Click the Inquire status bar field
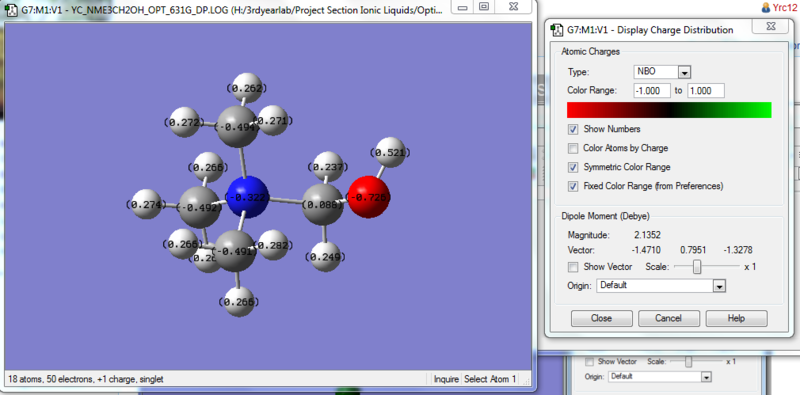This screenshot has height=395, width=800. tap(445, 379)
